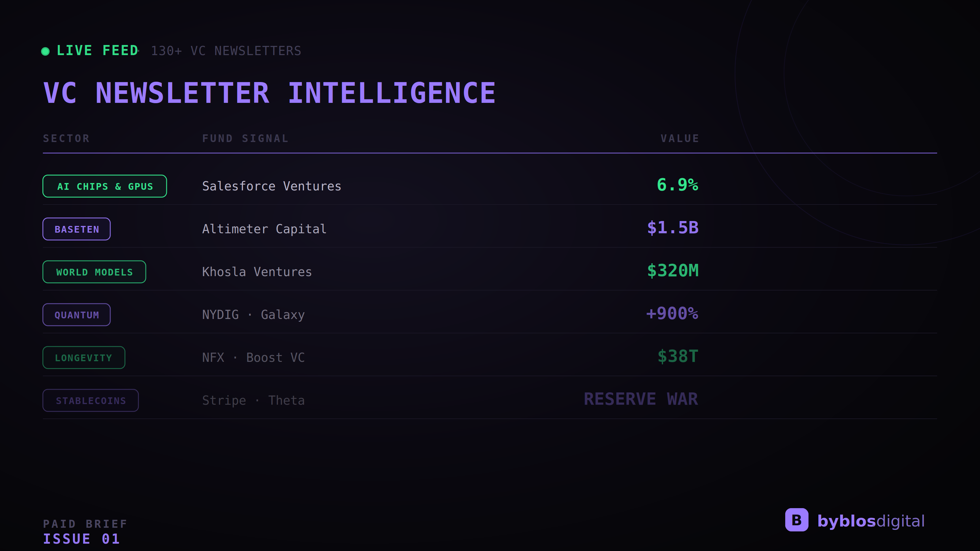This screenshot has width=980, height=551.
Task: Select the AI CHIPS & GPUS tag
Action: pyautogui.click(x=105, y=186)
